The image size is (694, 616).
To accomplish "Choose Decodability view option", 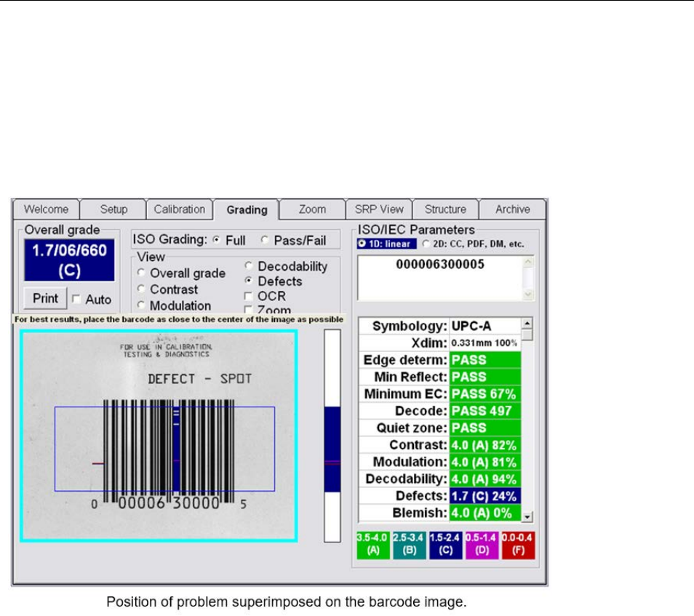I will (249, 265).
